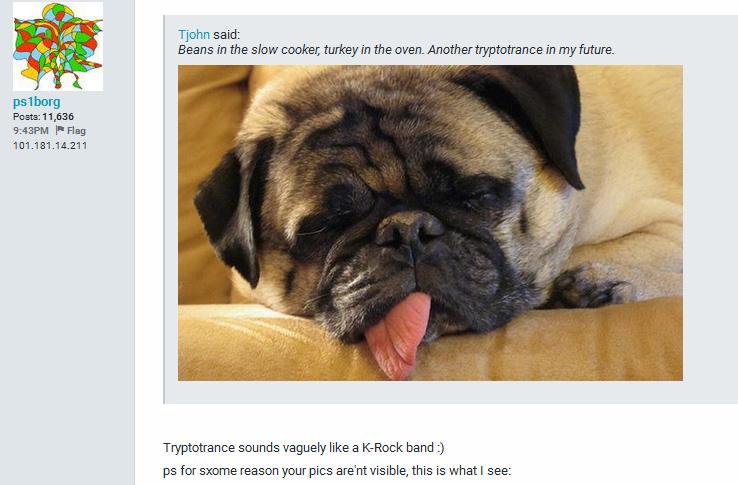
Task: Open ps1borg's colorful abstract avatar
Action: (x=57, y=46)
